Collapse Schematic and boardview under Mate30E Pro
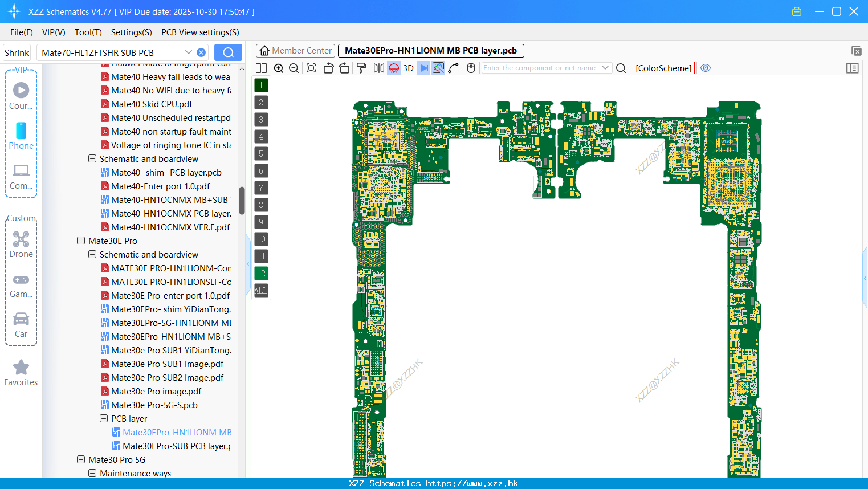 click(x=92, y=254)
